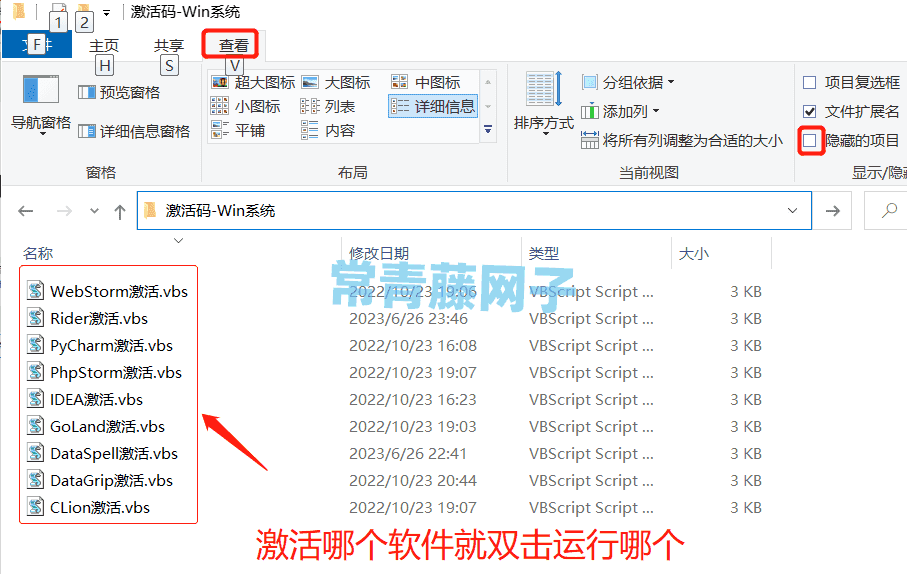907x574 pixels.
Task: Click the address bar Go arrow button
Action: 832,211
